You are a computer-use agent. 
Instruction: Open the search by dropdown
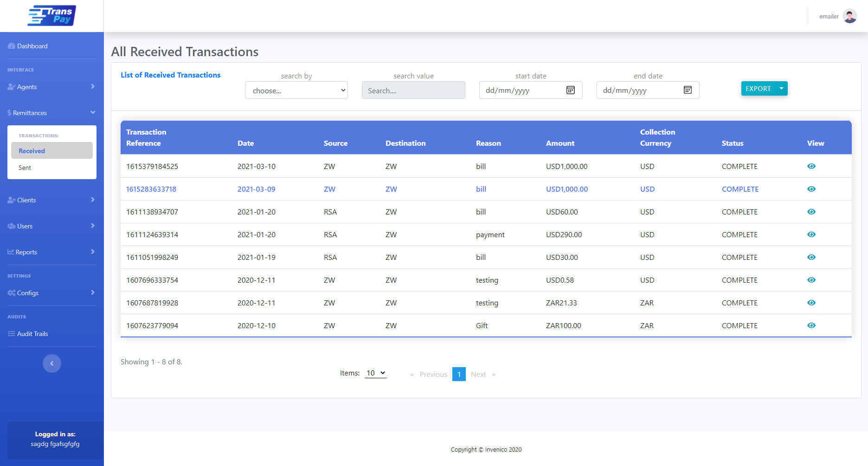pyautogui.click(x=296, y=90)
